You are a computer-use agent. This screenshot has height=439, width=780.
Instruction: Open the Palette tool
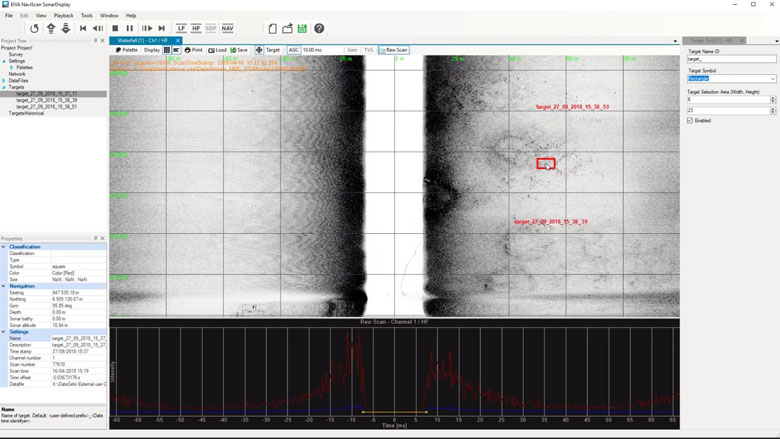click(127, 50)
